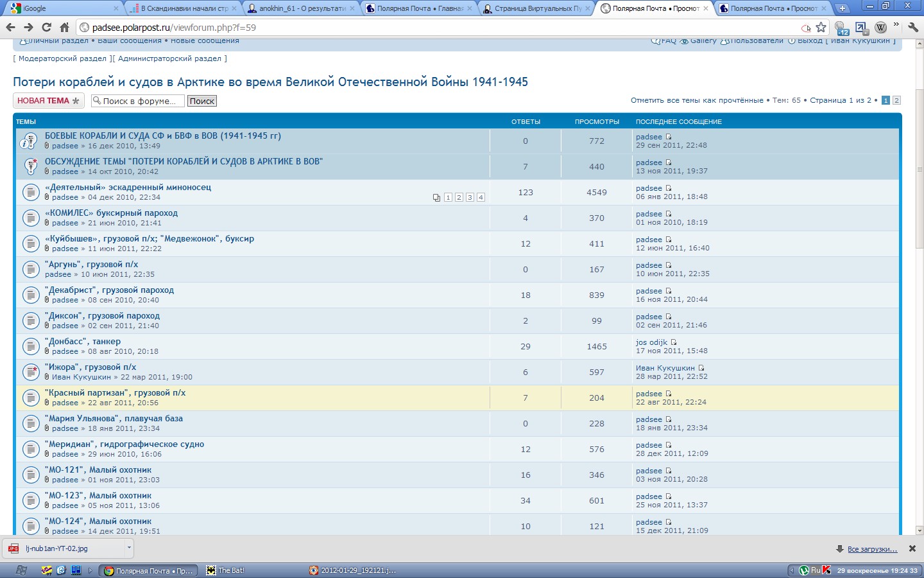Go to the browser home page
This screenshot has height=578, width=924.
[64, 28]
